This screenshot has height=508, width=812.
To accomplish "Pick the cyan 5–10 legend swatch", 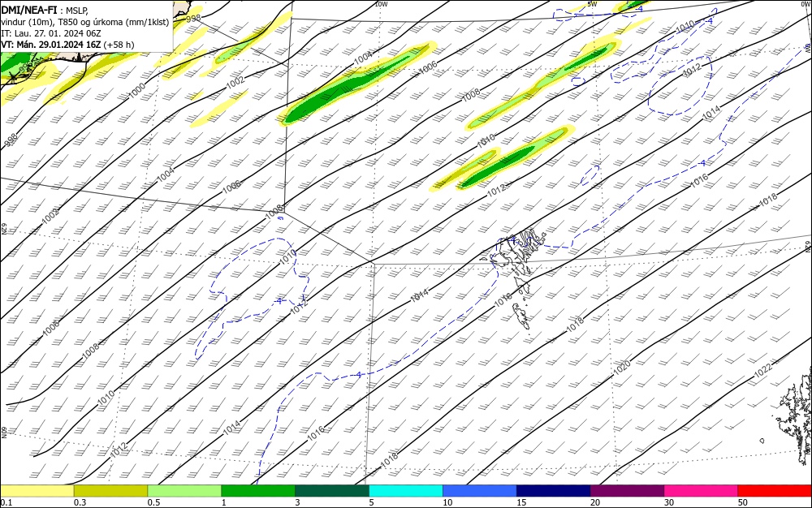I will pyautogui.click(x=406, y=491).
